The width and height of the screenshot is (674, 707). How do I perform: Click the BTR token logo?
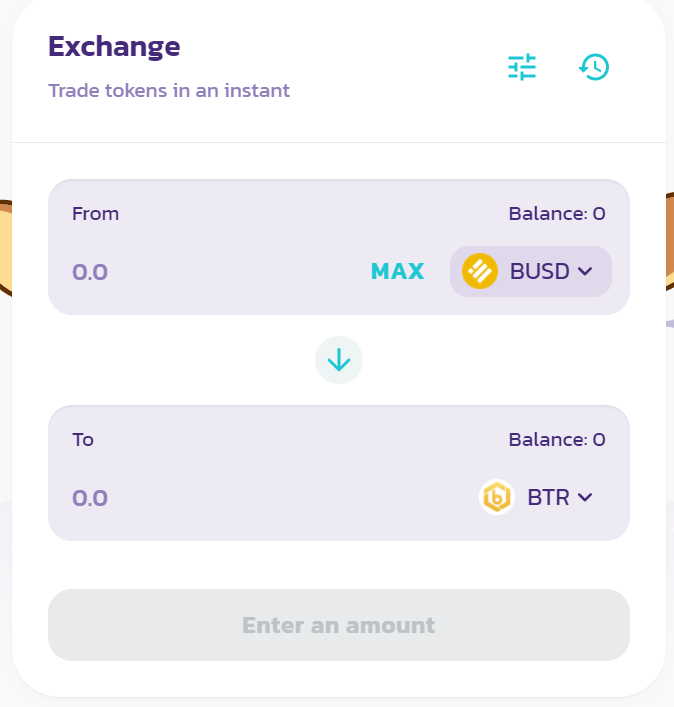coord(496,497)
